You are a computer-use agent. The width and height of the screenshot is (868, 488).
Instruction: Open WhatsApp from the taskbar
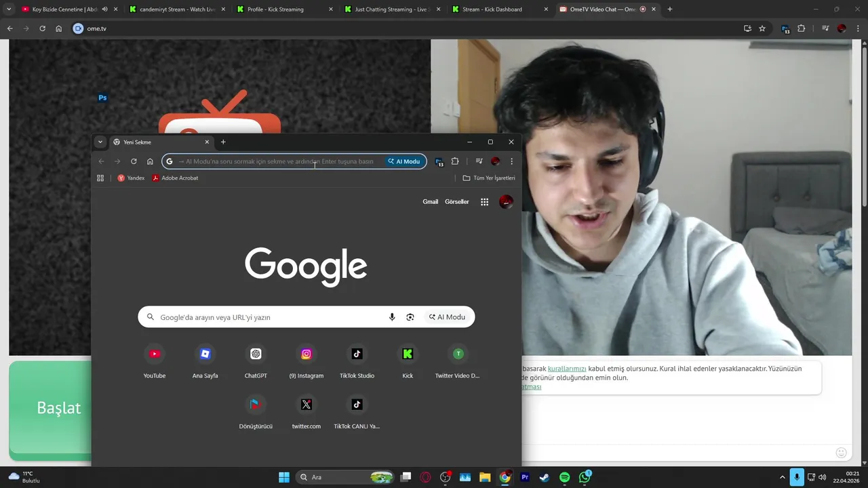[585, 477]
